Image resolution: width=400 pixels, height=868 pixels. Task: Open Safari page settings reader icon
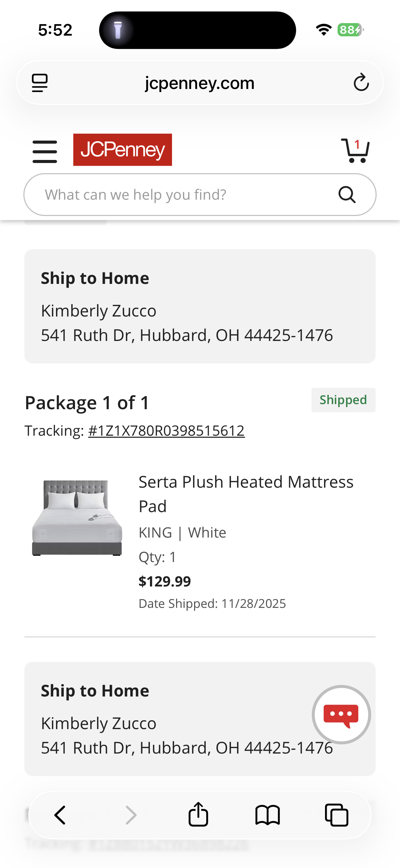click(40, 83)
